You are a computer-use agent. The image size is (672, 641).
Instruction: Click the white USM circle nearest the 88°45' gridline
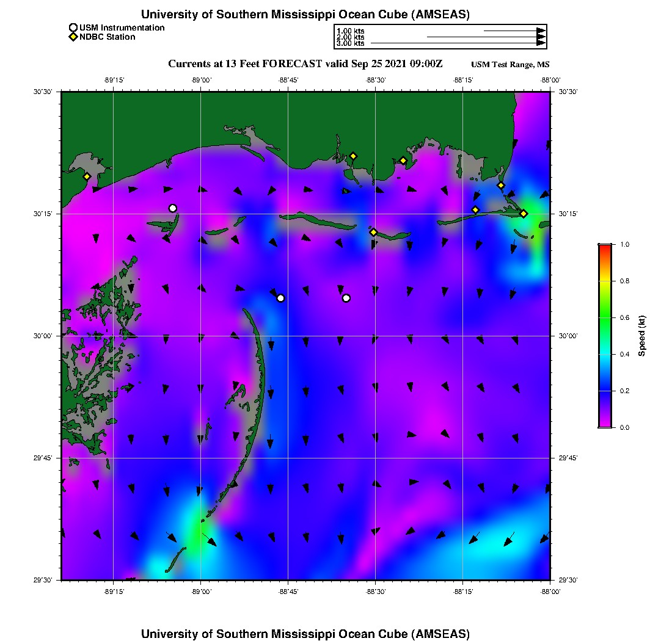280,298
